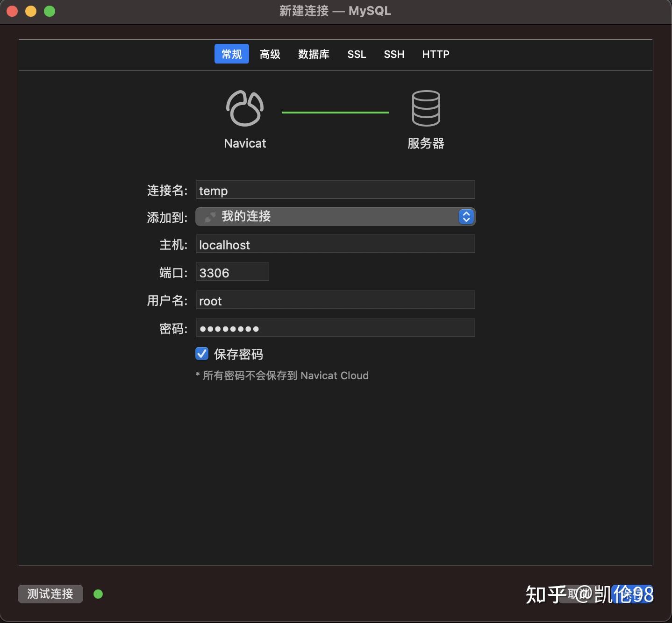This screenshot has height=623, width=672.
Task: Click the folder icon inside 我的连接 selector
Action: coord(208,217)
